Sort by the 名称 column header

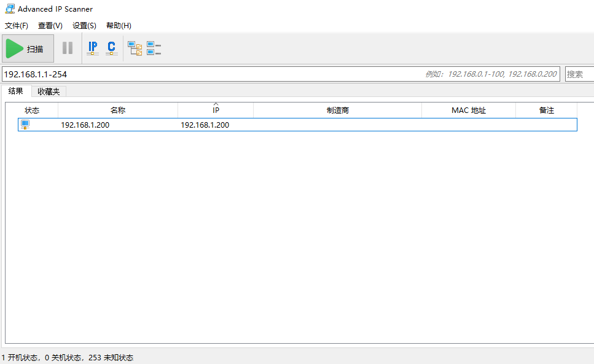pos(118,110)
